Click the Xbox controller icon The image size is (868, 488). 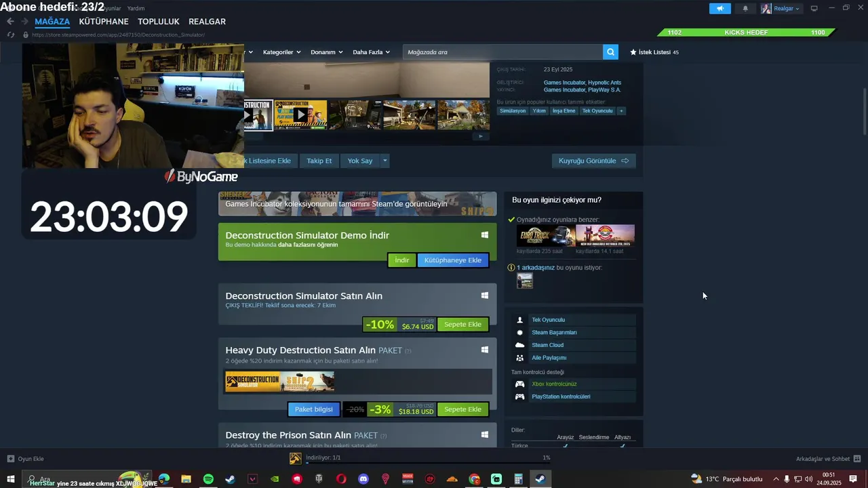click(x=520, y=384)
